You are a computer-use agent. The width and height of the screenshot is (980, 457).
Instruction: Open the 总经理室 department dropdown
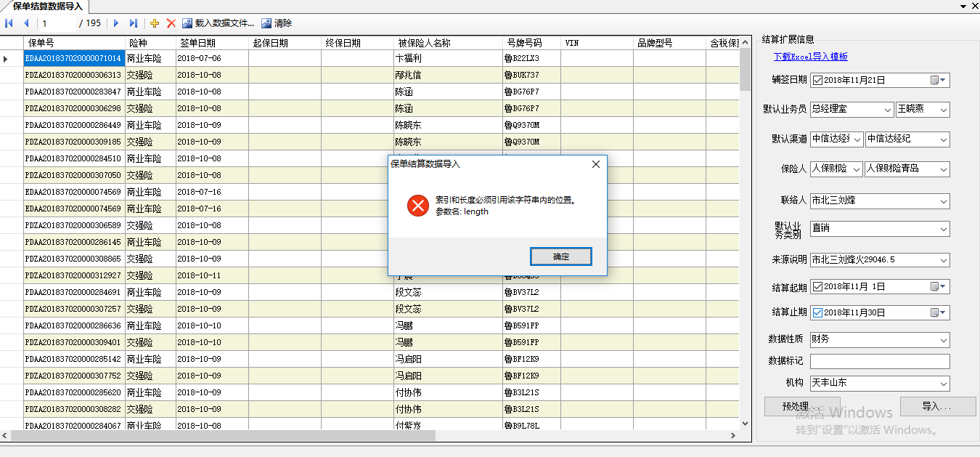(x=888, y=109)
